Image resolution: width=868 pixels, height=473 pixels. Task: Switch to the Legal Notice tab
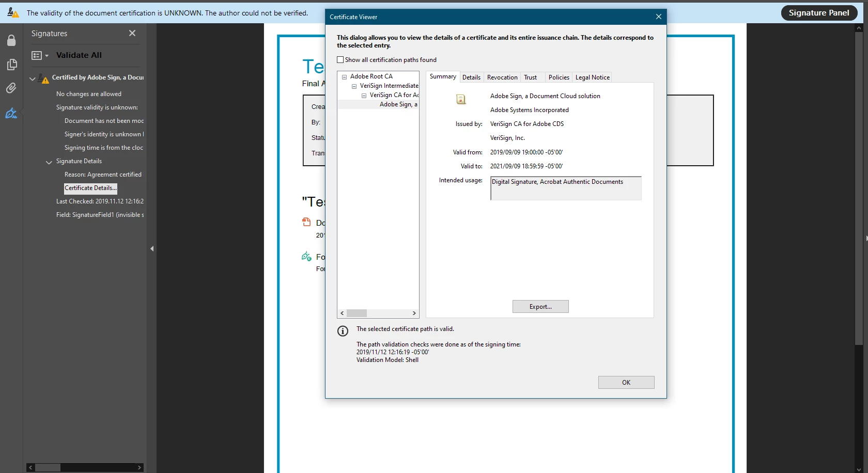(x=592, y=77)
